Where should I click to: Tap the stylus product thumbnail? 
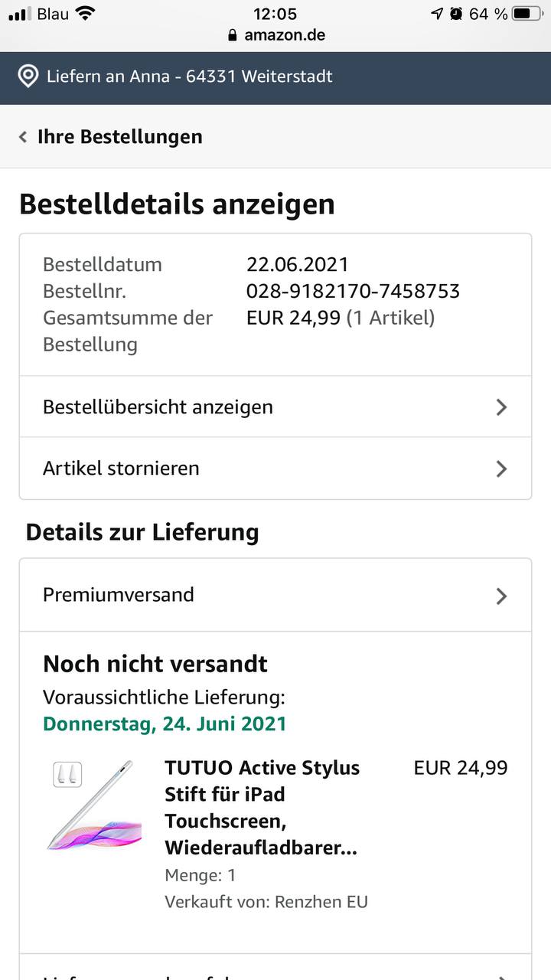coord(96,805)
